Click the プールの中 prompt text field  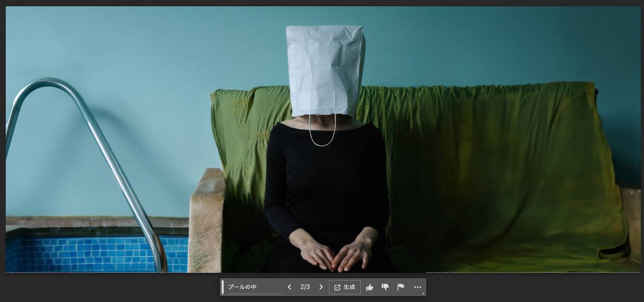point(253,287)
